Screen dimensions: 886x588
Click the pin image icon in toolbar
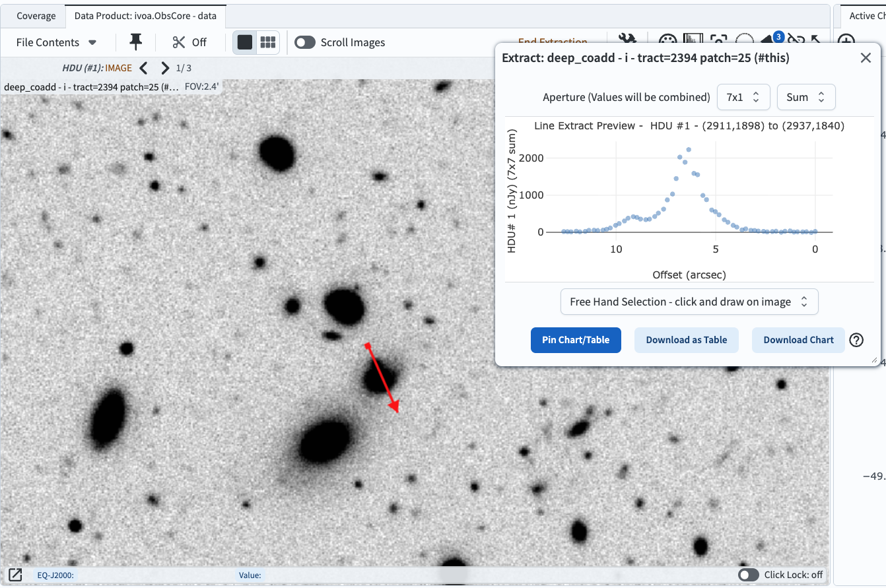[135, 42]
